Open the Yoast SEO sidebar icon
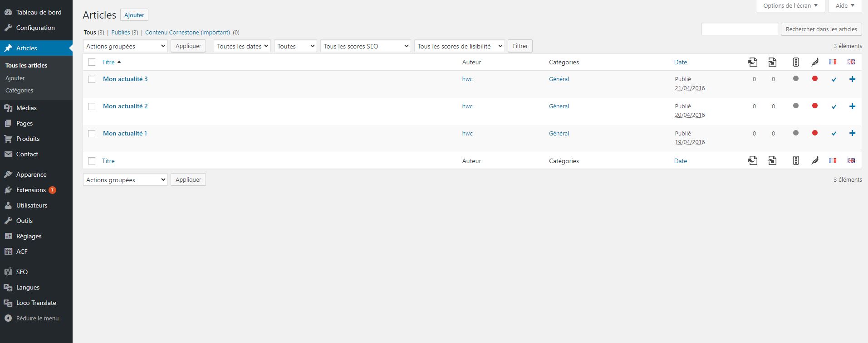This screenshot has width=868, height=343. tap(8, 272)
